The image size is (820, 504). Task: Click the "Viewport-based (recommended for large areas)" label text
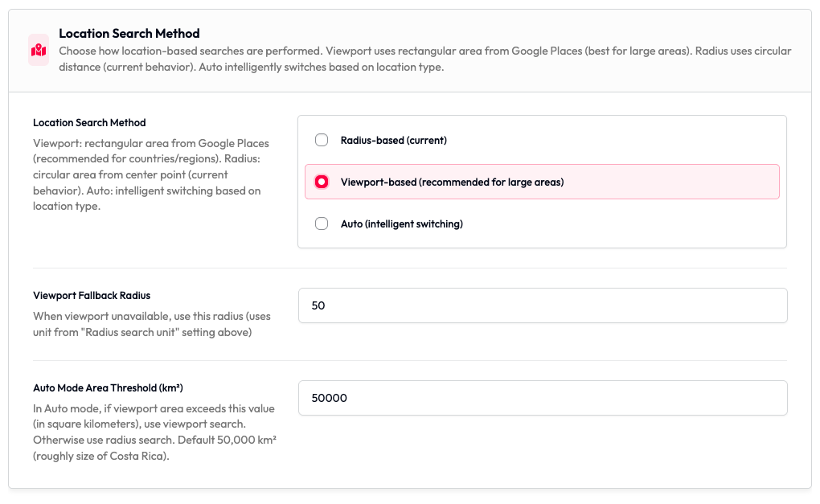452,182
